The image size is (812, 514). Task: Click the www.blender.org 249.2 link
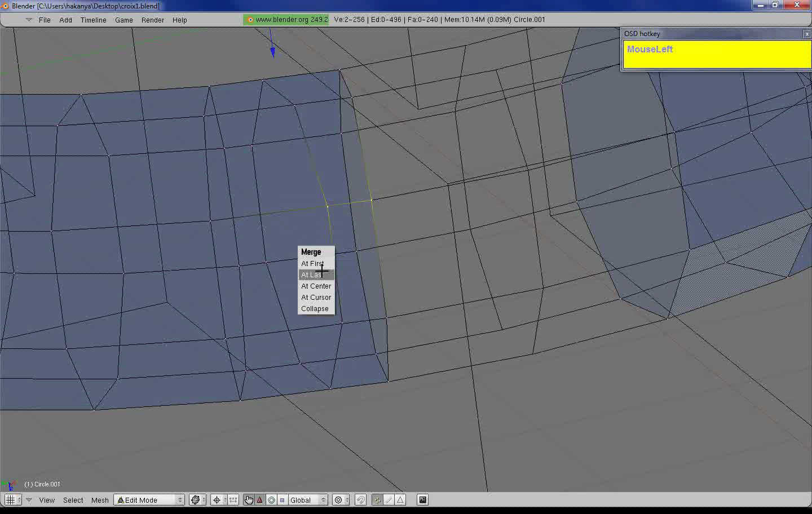[x=286, y=20]
